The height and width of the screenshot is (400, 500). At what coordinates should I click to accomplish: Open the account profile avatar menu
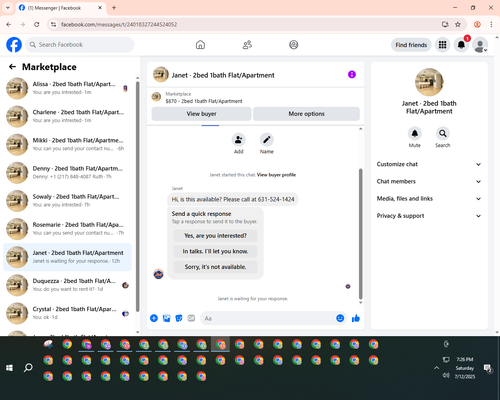(x=480, y=45)
